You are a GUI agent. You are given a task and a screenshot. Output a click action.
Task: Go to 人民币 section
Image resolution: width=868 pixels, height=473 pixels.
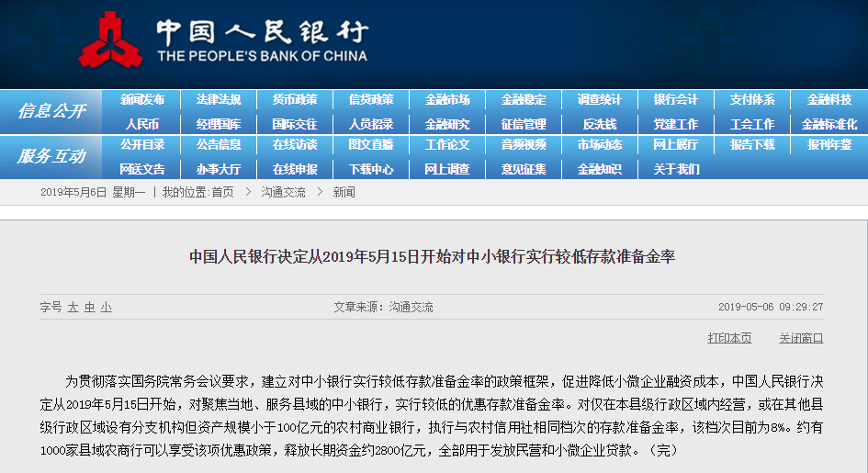coord(142,124)
